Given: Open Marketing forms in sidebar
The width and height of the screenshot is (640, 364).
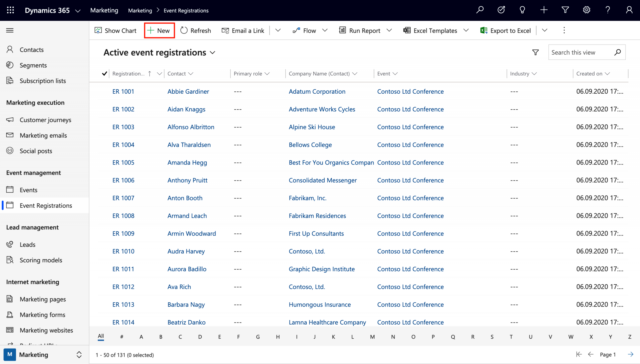Looking at the screenshot, I should pyautogui.click(x=44, y=315).
